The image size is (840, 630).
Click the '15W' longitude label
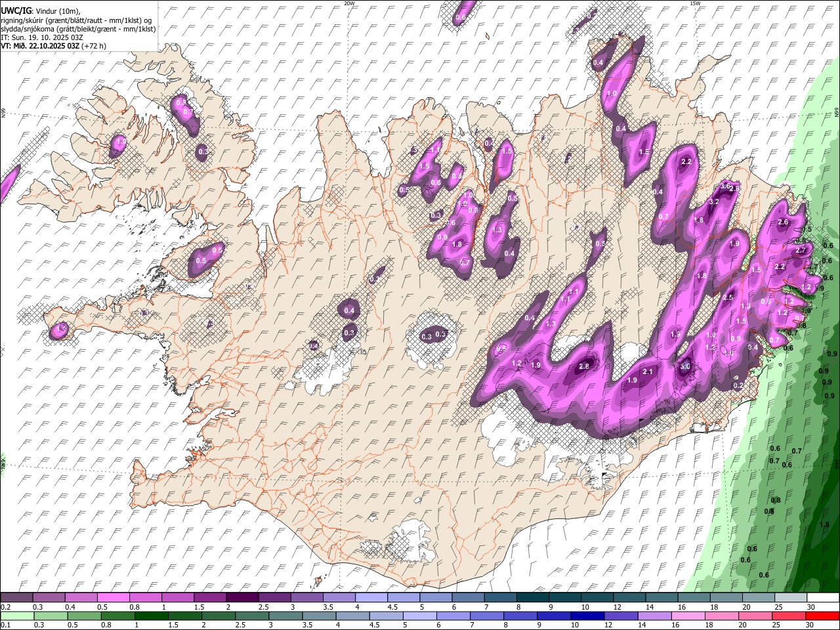[695, 3]
